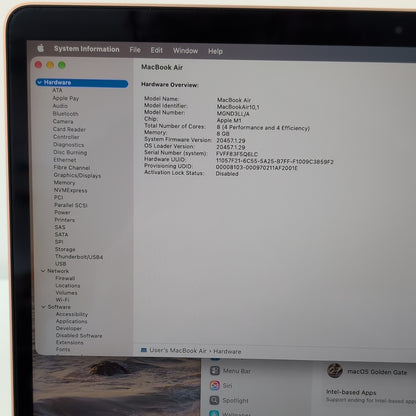Screen dimensions: 416x416
Task: Select Firewall under Network
Action: (x=65, y=278)
